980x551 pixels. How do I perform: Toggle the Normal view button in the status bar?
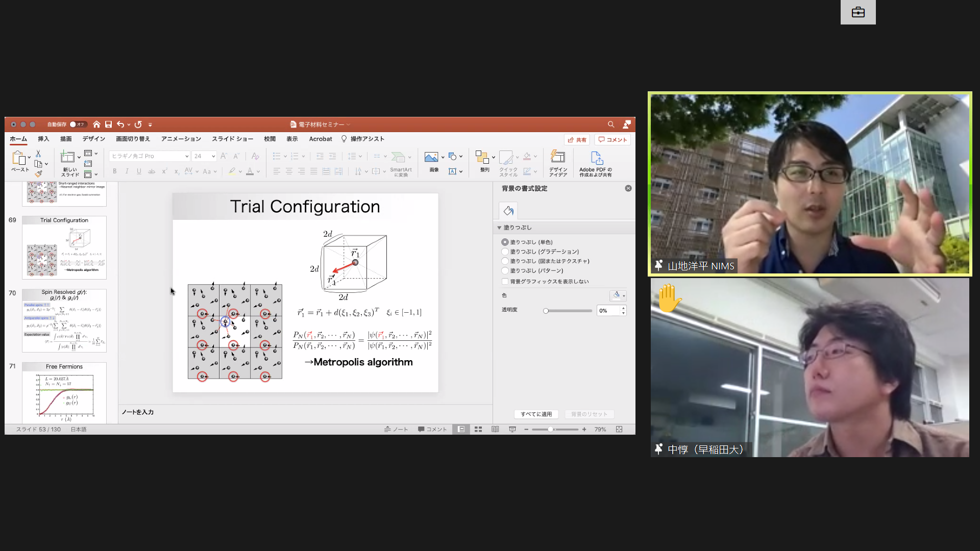(x=461, y=430)
